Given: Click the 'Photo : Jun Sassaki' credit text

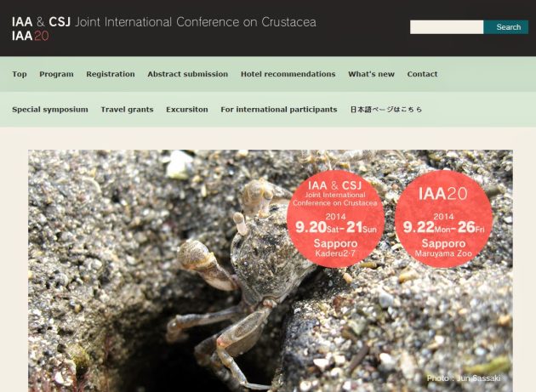Looking at the screenshot, I should (x=464, y=378).
